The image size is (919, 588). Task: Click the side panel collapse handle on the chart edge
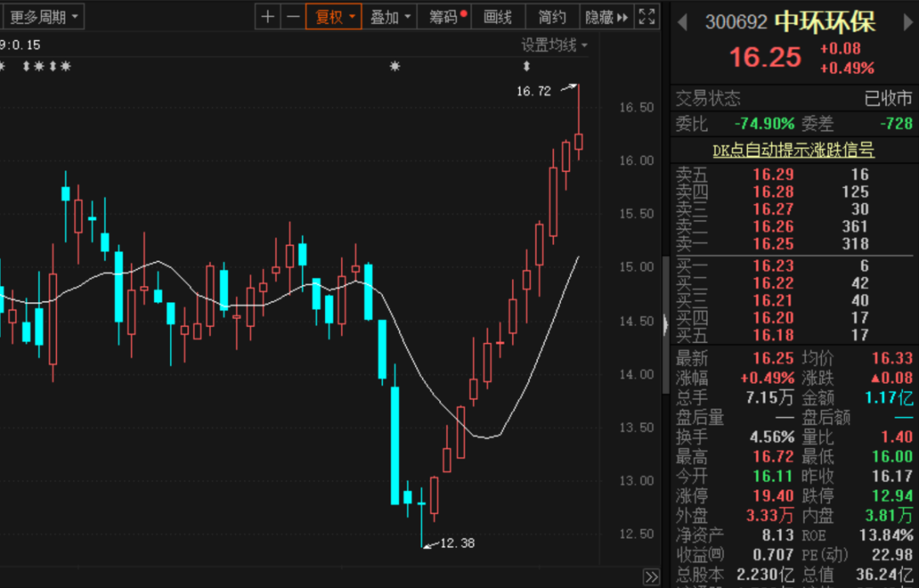click(x=665, y=323)
